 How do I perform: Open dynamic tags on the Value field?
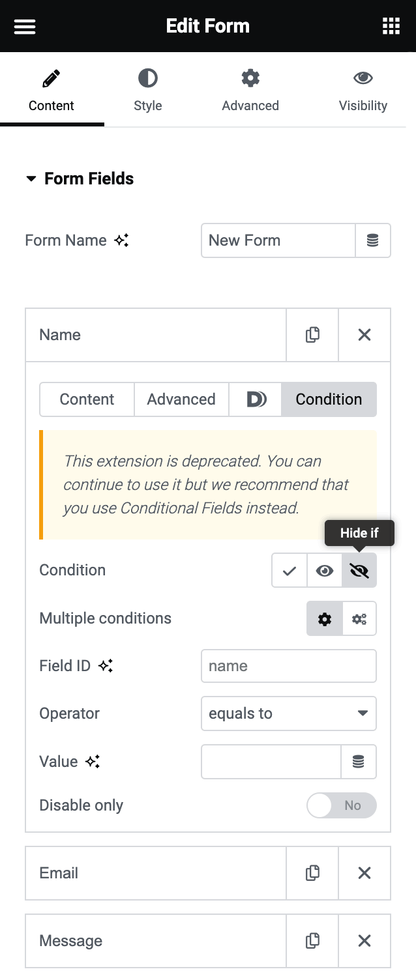click(x=359, y=761)
